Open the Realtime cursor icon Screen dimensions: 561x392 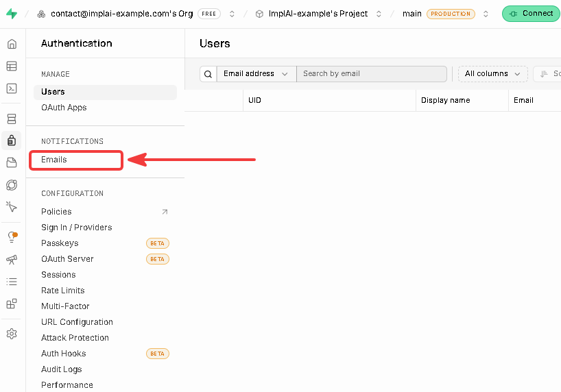12,207
